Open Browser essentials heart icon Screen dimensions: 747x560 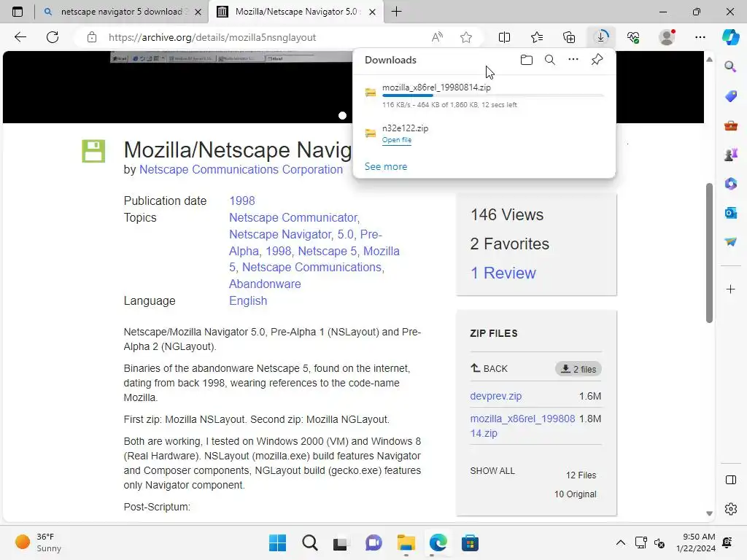click(633, 37)
